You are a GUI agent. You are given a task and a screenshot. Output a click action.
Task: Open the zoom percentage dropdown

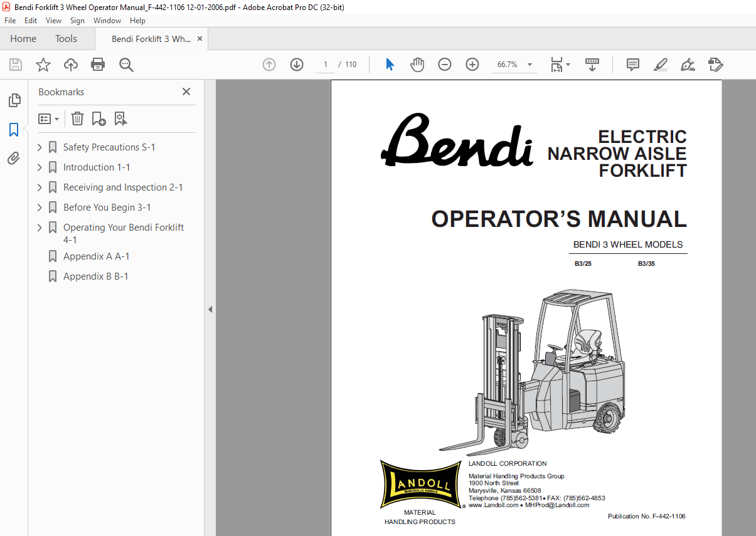pos(529,65)
